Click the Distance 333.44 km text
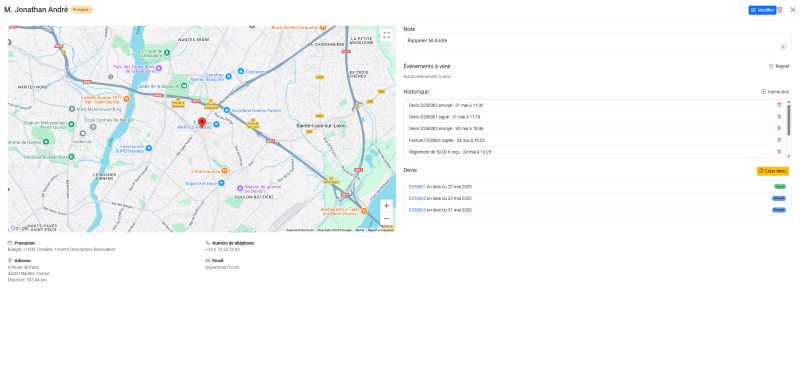Image resolution: width=800 pixels, height=385 pixels. pos(27,280)
